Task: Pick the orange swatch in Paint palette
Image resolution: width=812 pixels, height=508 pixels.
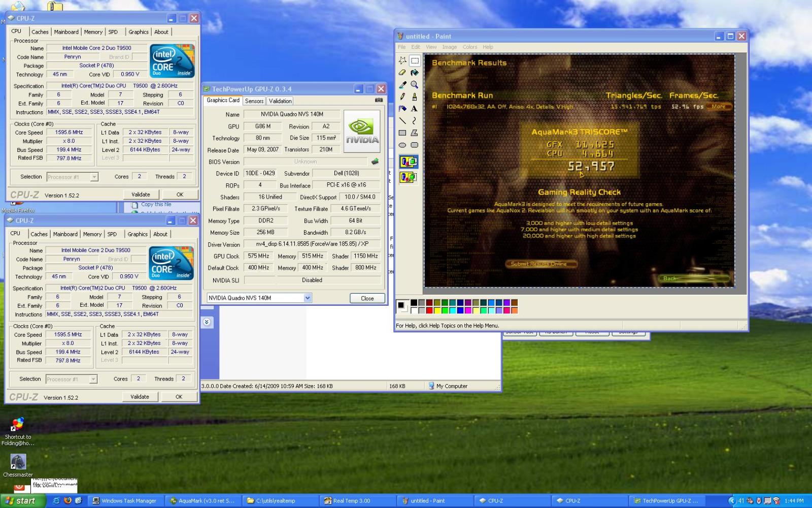Action: (x=514, y=310)
